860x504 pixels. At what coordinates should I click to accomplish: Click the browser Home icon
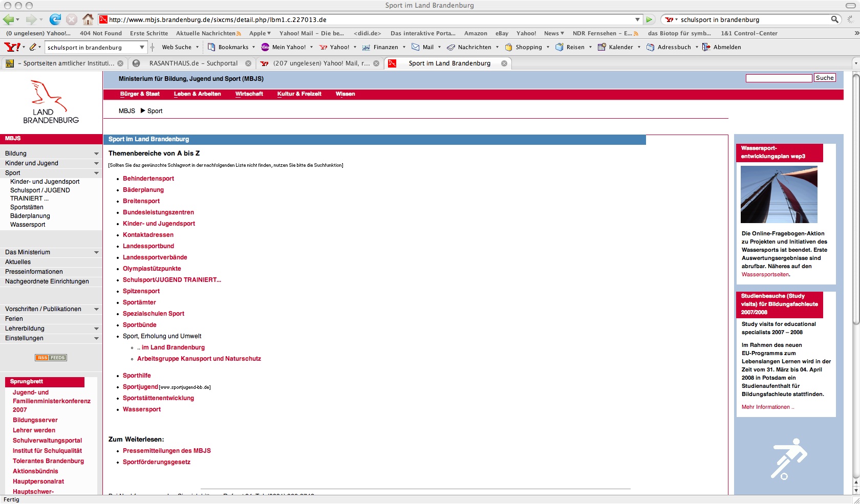click(x=88, y=19)
